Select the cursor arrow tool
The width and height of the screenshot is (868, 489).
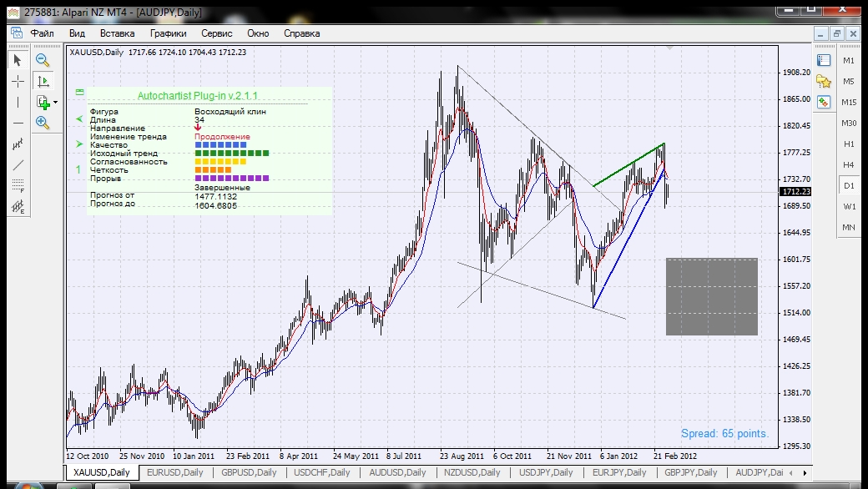click(x=18, y=60)
